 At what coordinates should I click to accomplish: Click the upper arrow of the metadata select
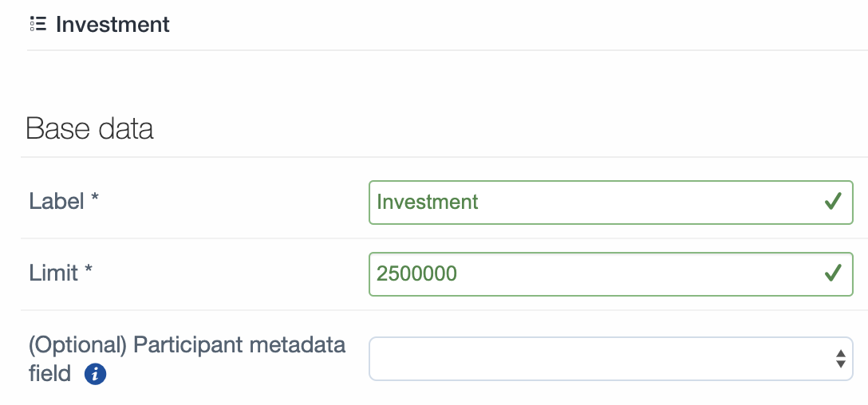[840, 353]
